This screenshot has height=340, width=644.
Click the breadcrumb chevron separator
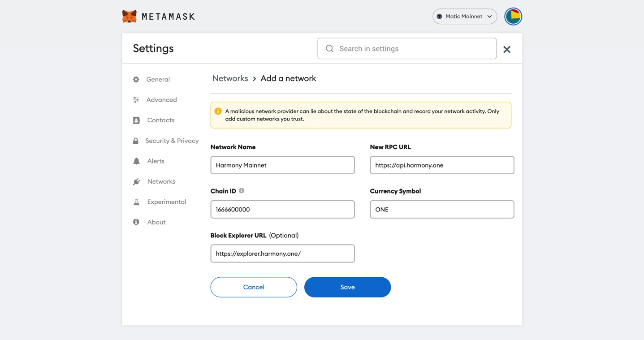tap(255, 79)
